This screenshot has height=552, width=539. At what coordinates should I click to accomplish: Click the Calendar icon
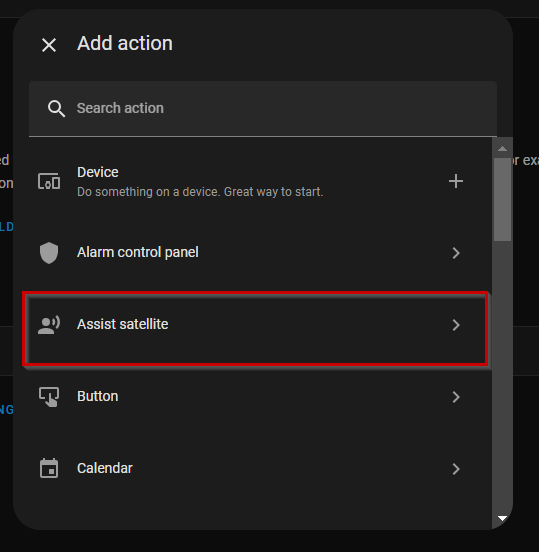pos(49,468)
